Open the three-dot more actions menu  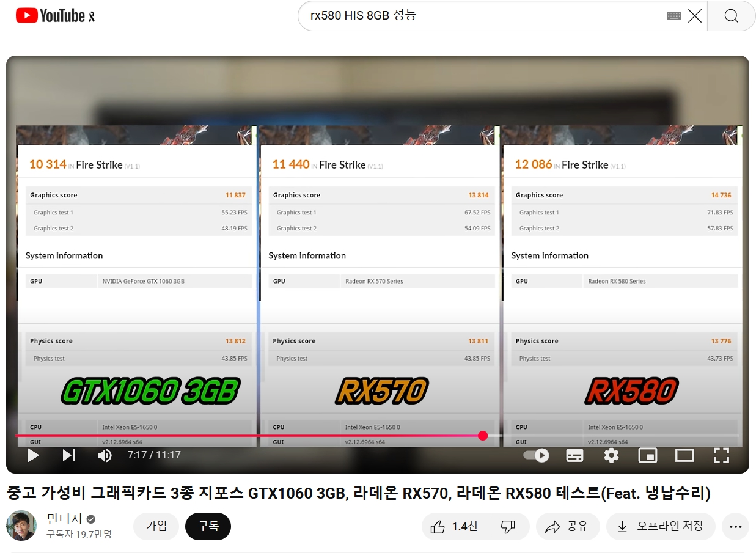point(735,526)
